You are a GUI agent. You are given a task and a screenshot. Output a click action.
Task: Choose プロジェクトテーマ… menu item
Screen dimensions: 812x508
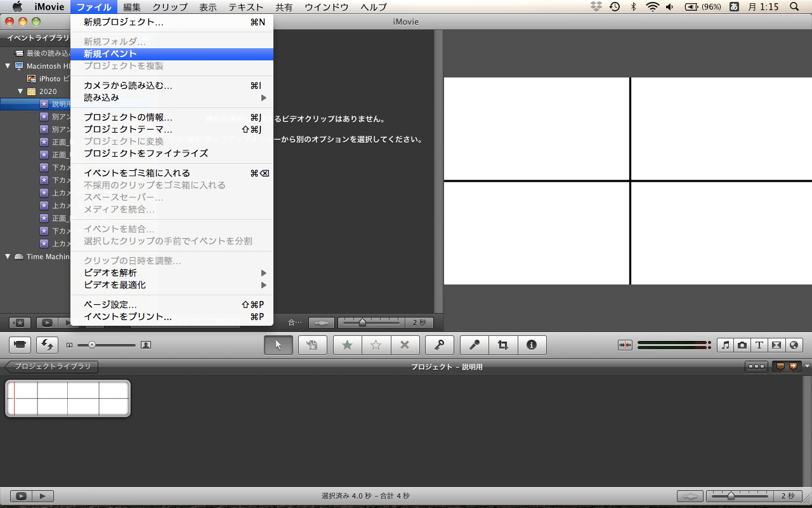tap(172, 130)
